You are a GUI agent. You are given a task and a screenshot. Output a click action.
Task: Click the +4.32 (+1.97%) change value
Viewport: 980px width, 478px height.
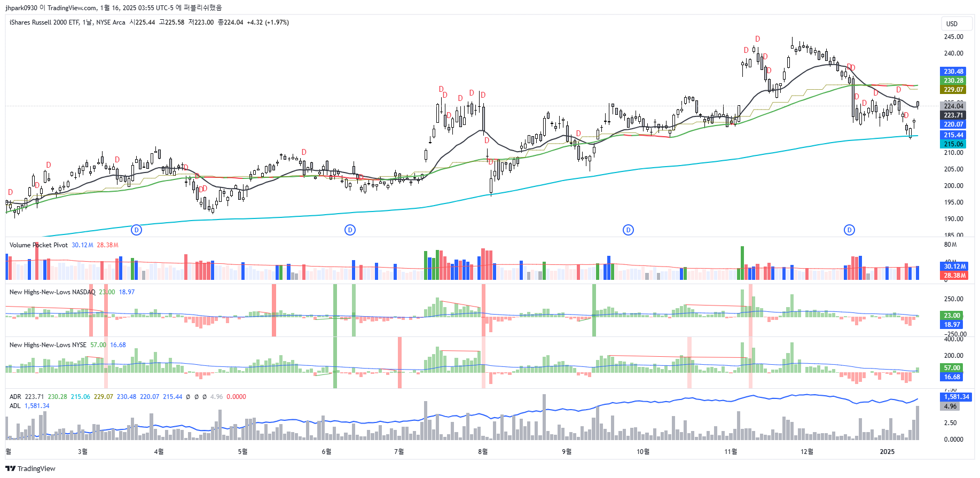click(268, 22)
